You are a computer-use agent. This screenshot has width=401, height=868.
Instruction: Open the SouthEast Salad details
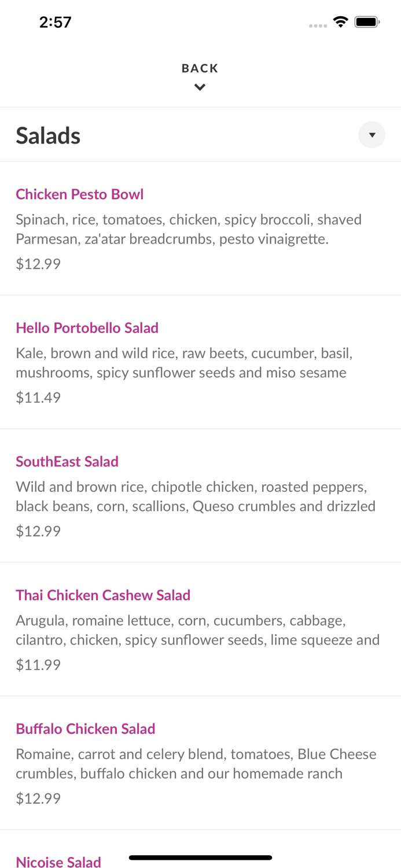pos(67,461)
